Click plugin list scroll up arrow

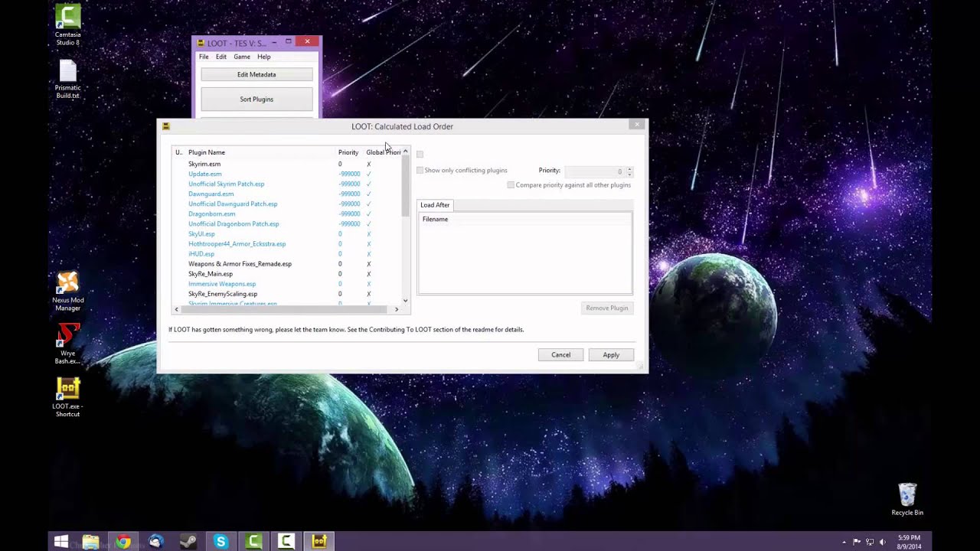point(406,152)
